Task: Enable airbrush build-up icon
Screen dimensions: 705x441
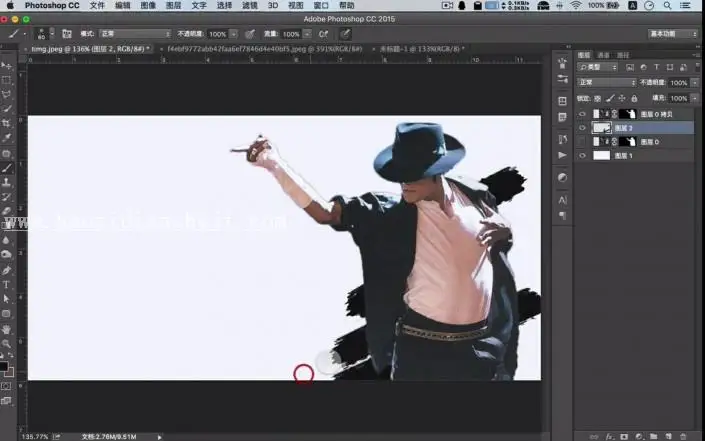Action: (x=323, y=34)
